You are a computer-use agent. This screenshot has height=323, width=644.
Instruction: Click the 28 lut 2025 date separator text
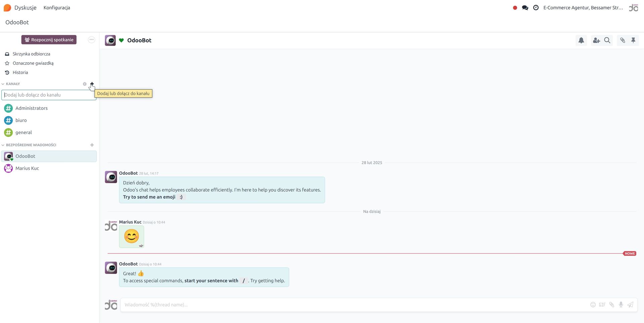click(372, 163)
